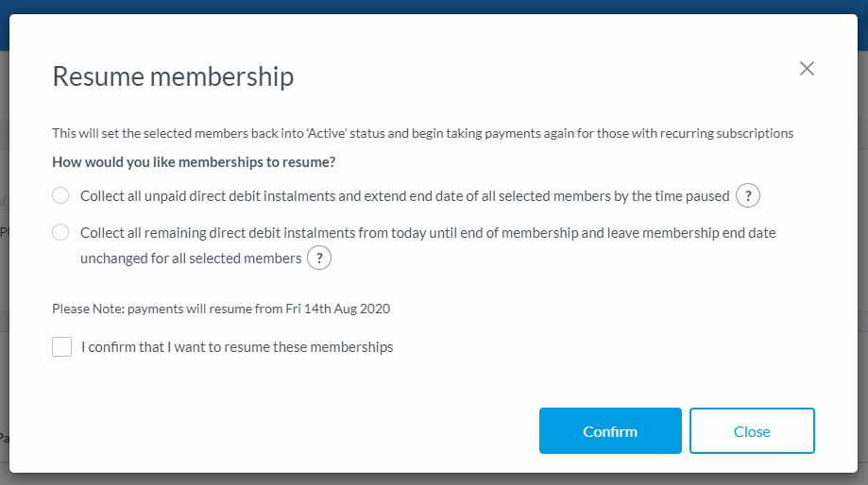Click the 'How would you like memberships to resume?' heading
The height and width of the screenshot is (485, 868).
194,162
